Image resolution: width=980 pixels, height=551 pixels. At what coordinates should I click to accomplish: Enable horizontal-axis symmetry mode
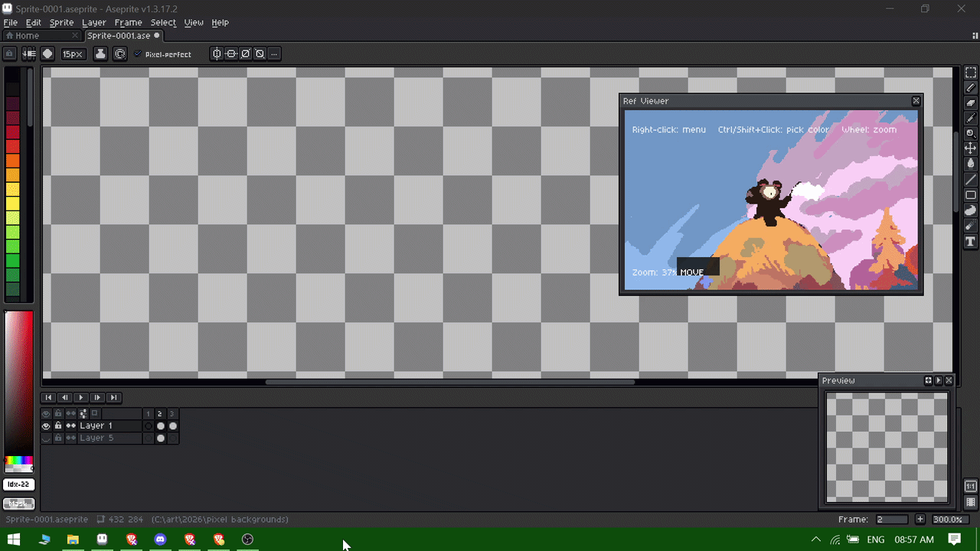[231, 54]
